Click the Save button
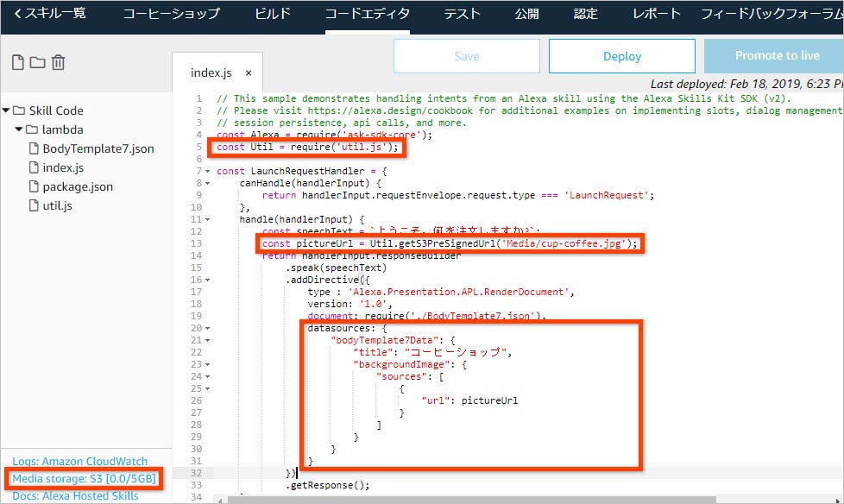This screenshot has height=504, width=844. (467, 56)
